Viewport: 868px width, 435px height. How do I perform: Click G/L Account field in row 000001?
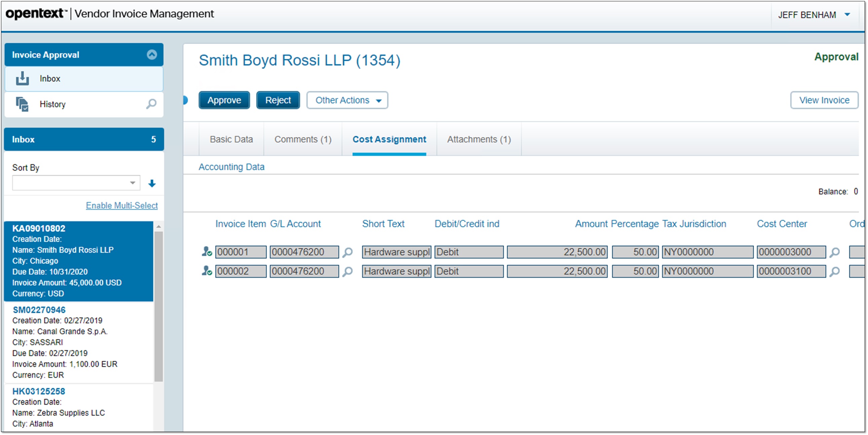coord(304,252)
